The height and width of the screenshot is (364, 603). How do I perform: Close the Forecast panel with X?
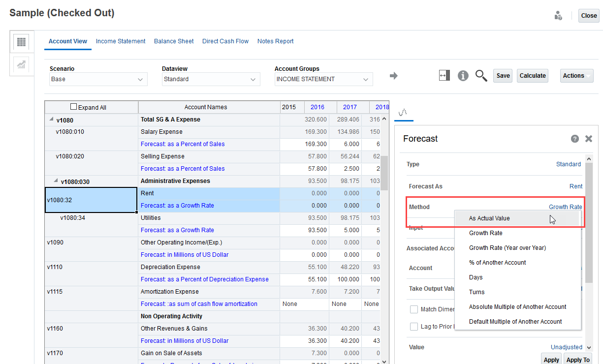tap(588, 139)
